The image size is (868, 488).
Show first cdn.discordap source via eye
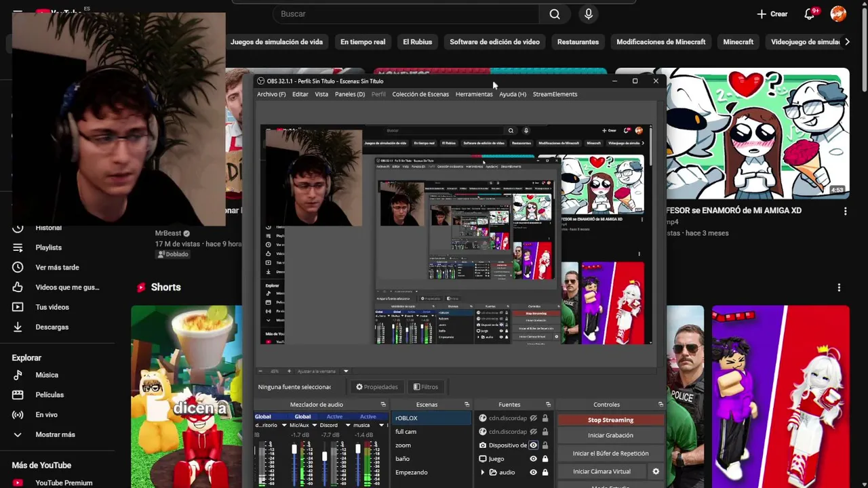coord(533,418)
